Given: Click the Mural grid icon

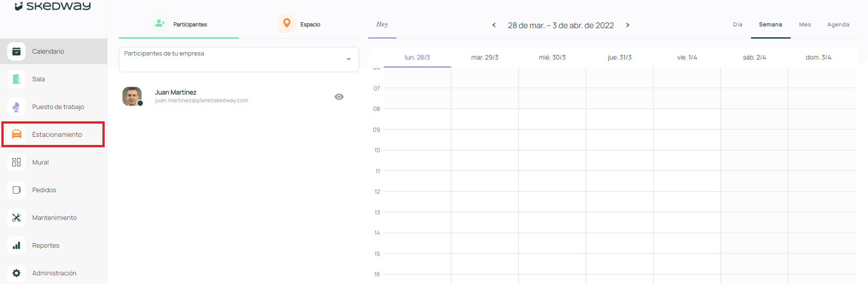Looking at the screenshot, I should [x=16, y=162].
